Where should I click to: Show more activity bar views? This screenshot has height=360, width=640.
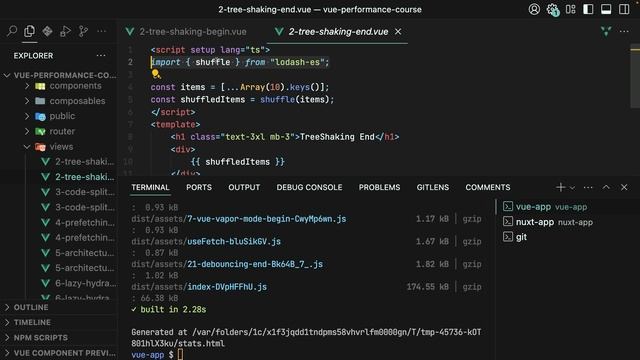tap(101, 31)
